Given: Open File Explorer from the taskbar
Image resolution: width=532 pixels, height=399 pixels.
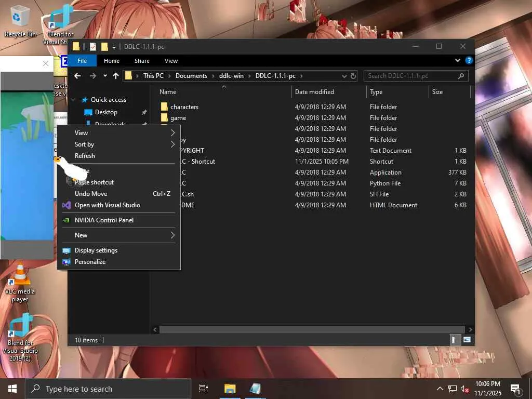Looking at the screenshot, I should coord(230,389).
